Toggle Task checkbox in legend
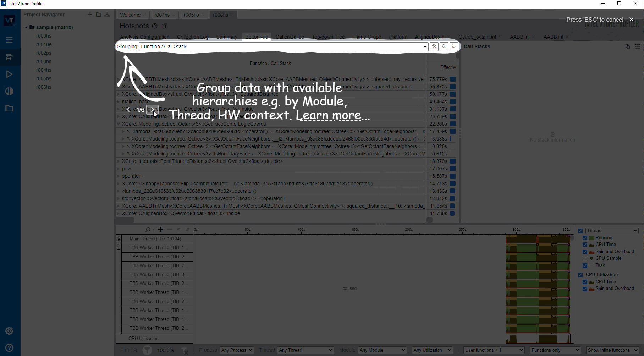Viewport: 644px width, 356px height. [x=585, y=265]
